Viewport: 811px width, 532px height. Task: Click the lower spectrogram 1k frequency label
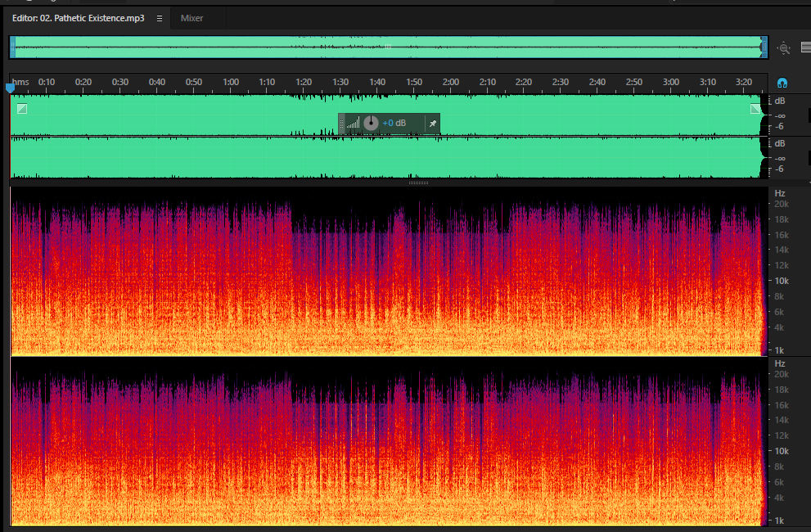779,521
